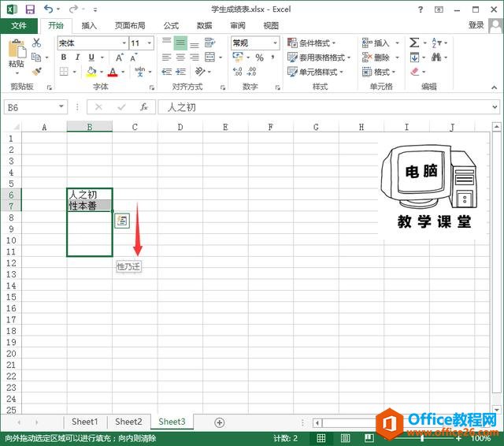Click the Redo arrow icon
Viewport: 504px width, 446px height.
(73, 9)
